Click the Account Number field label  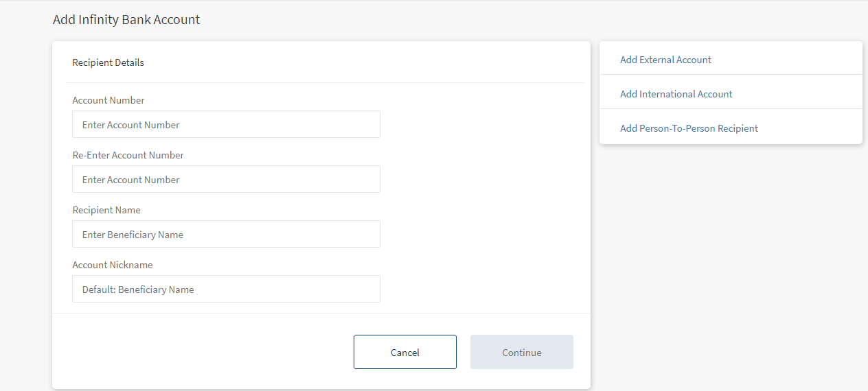click(108, 100)
